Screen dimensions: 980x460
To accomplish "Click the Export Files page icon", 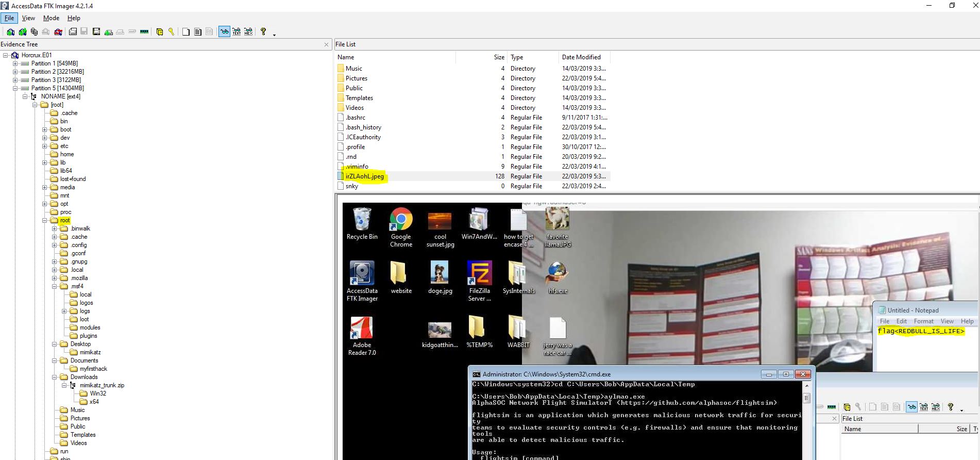I will pos(185,32).
